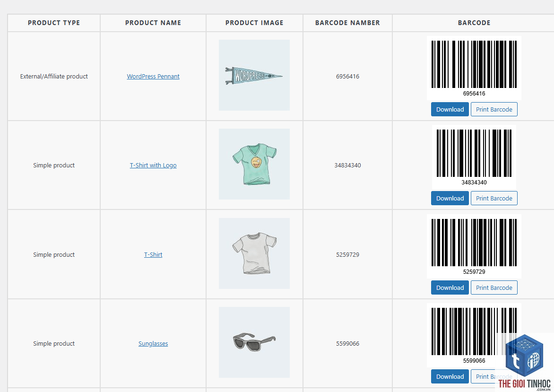554x392 pixels.
Task: Click the gray T-Shirt product image
Action: (x=254, y=253)
